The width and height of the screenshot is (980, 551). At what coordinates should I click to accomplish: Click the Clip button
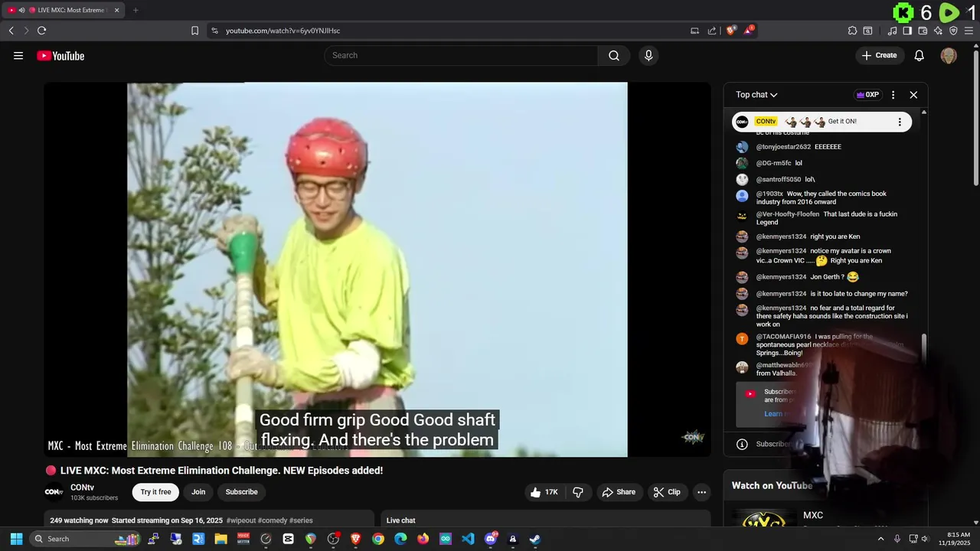(667, 492)
